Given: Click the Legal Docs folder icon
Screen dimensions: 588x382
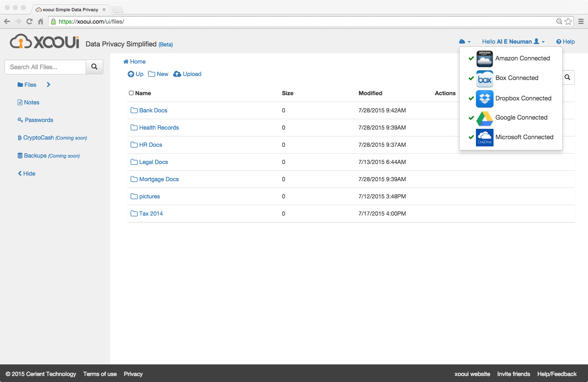Looking at the screenshot, I should coord(134,162).
